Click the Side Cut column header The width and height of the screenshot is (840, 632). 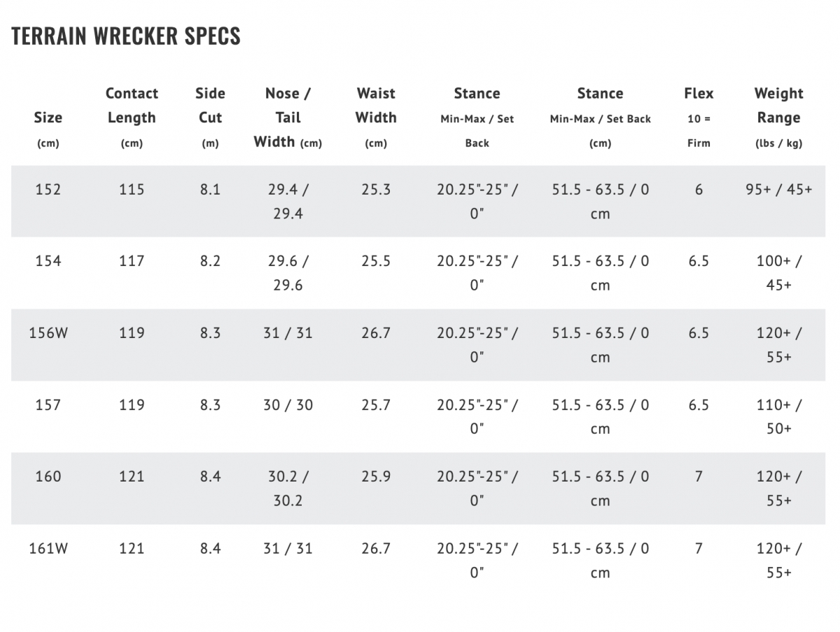pyautogui.click(x=210, y=118)
